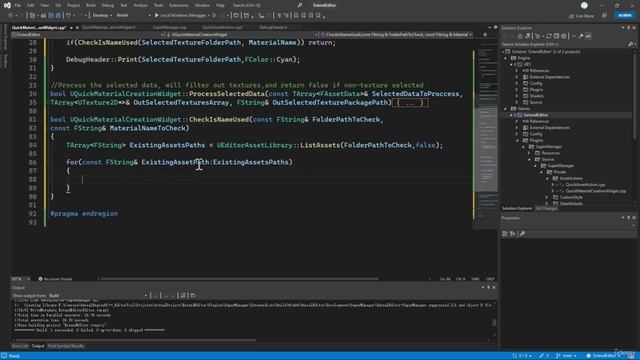This screenshot has width=640, height=360.
Task: Switch to the Find Symbol Results tab
Action: click(66, 346)
